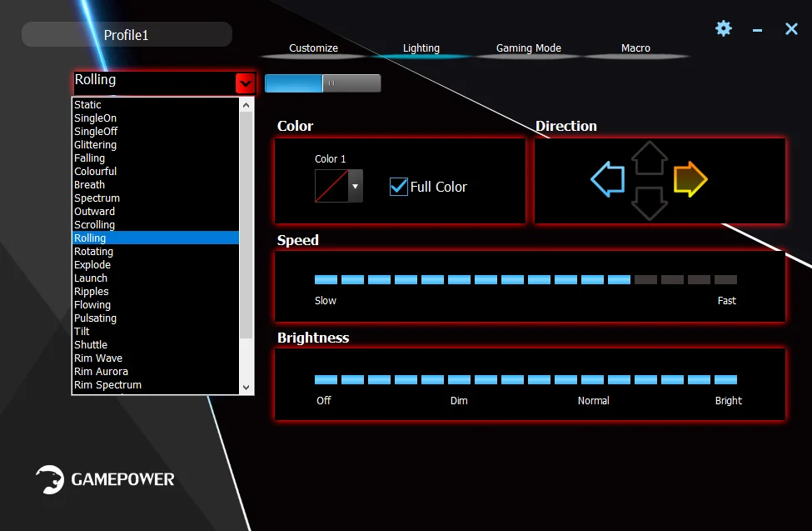This screenshot has width=812, height=531.
Task: Click the effect list scroll-down arrow
Action: click(x=246, y=388)
